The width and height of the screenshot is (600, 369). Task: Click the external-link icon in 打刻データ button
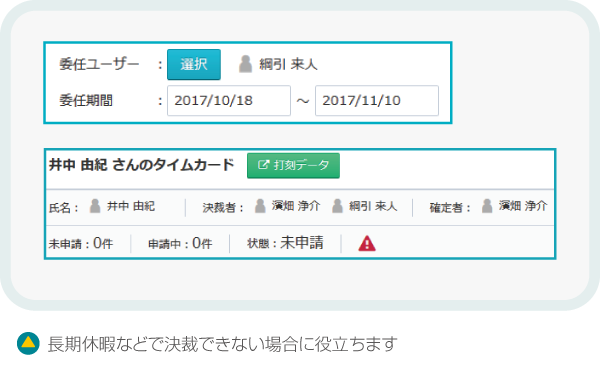click(x=263, y=165)
